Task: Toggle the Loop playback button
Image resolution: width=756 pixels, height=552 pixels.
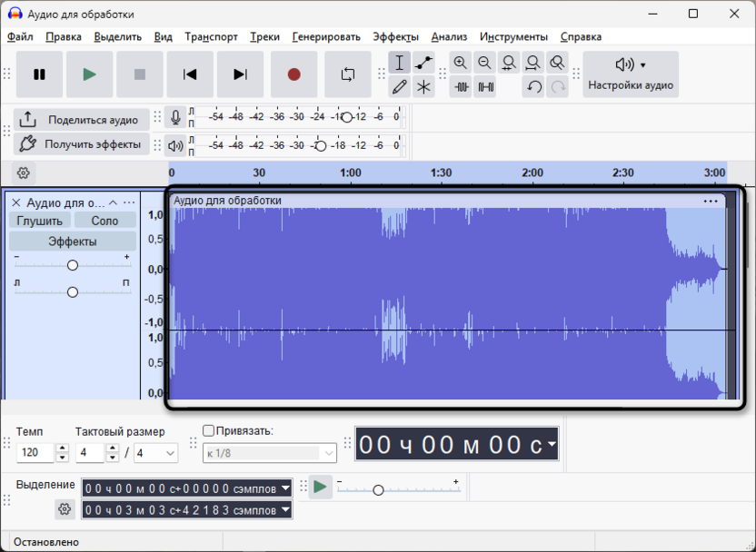Action: [348, 74]
